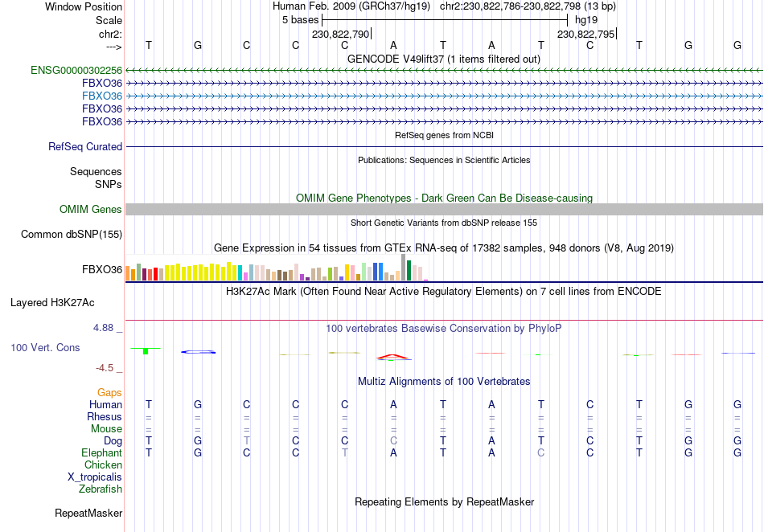
Task: Select the light-blue FBXO36 transcript label
Action: coord(102,96)
